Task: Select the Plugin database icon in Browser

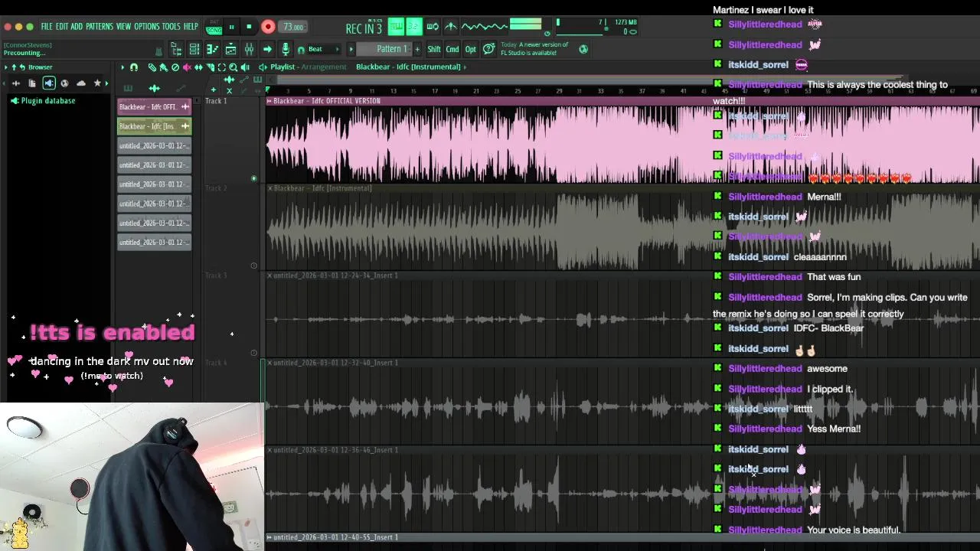Action: (x=49, y=83)
